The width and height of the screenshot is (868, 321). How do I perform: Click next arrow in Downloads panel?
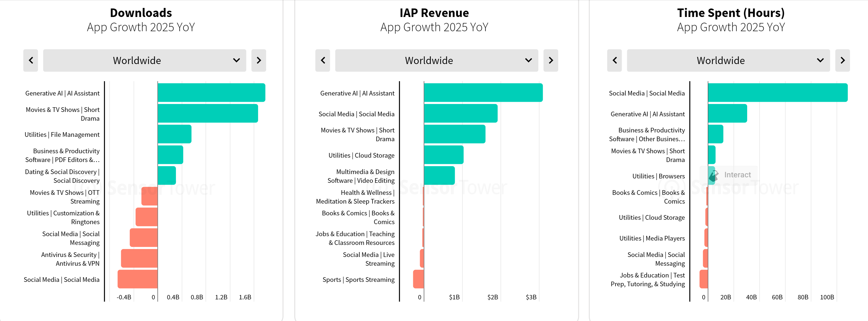[x=258, y=60]
